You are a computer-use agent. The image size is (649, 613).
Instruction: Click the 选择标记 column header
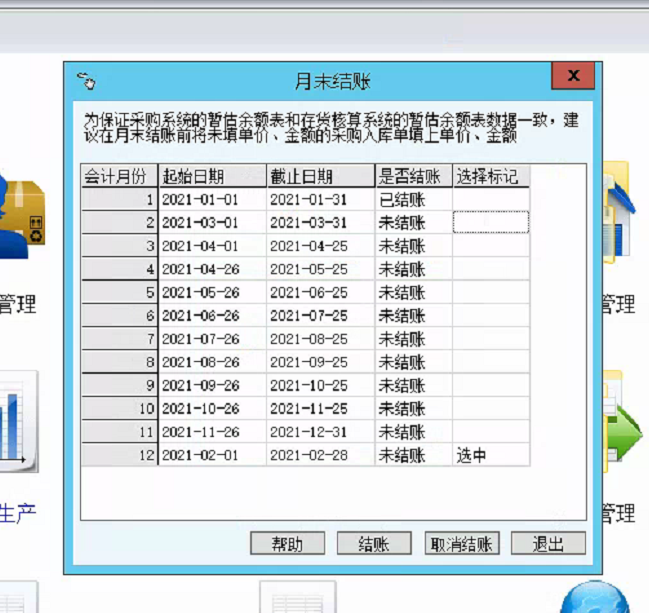pyautogui.click(x=491, y=176)
